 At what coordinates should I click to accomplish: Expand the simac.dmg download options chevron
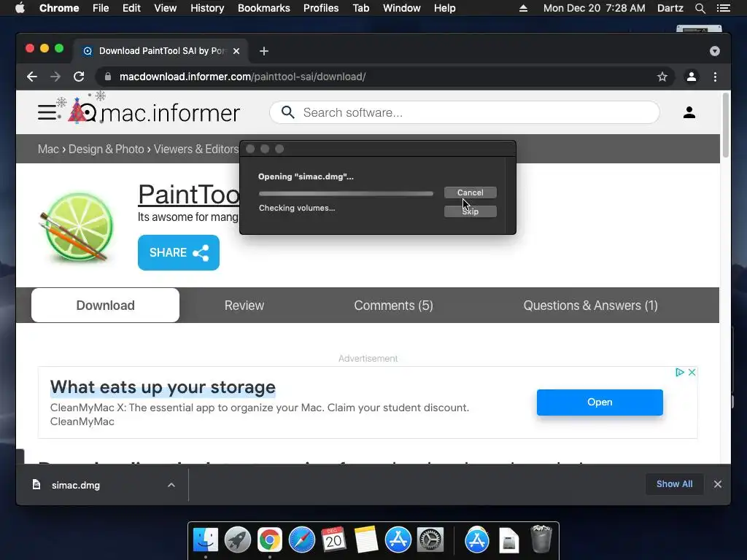[171, 485]
